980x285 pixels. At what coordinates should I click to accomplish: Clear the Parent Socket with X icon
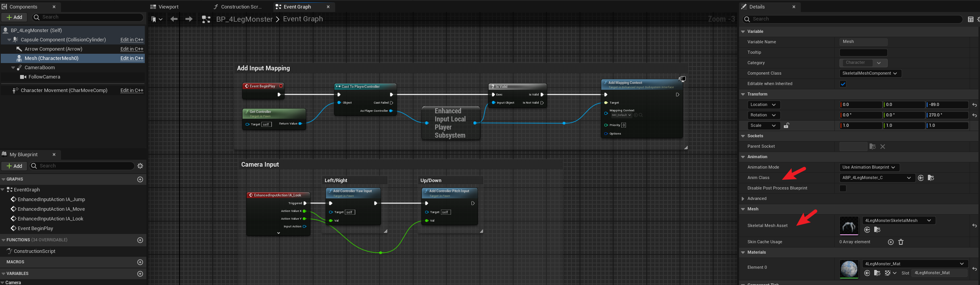[x=883, y=147]
